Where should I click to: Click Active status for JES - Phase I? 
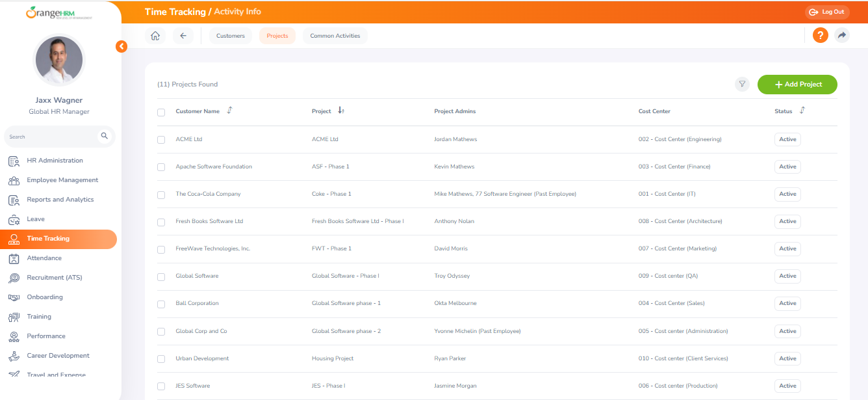[787, 386]
